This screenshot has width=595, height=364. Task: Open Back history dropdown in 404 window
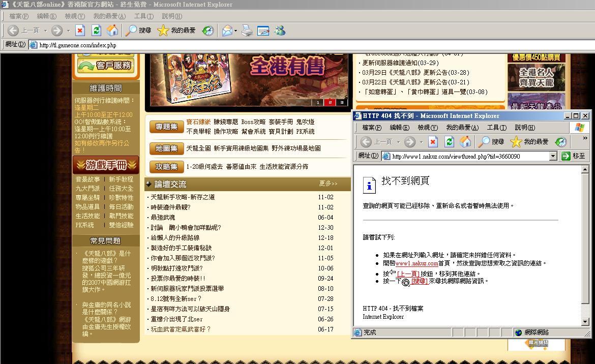398,142
